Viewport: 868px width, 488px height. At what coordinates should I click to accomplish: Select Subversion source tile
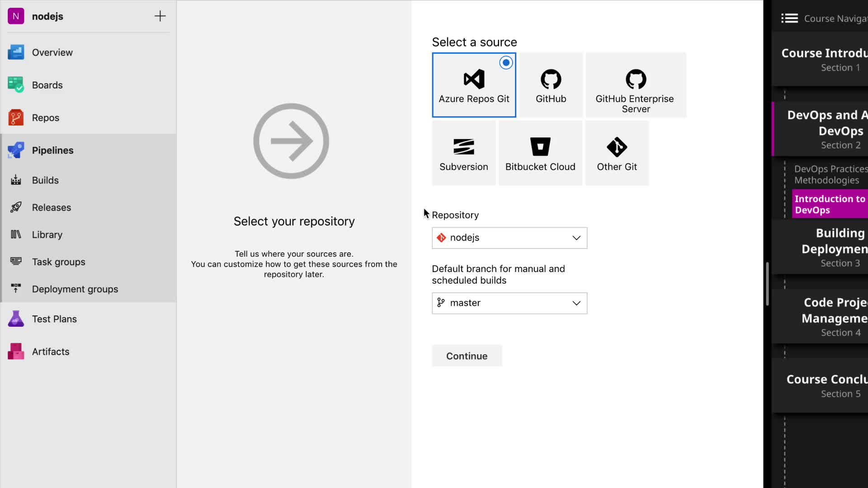(x=463, y=153)
